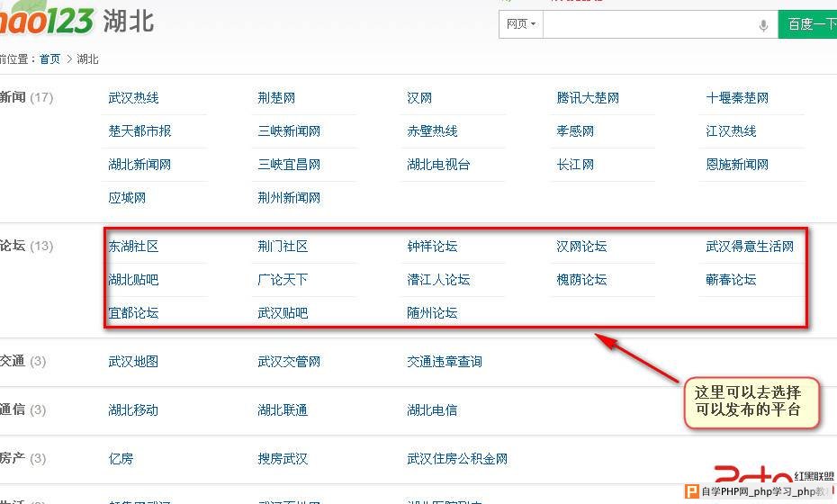Screen dimensions: 837x504
Task: Open the 交通违章查询 link
Action: point(444,362)
